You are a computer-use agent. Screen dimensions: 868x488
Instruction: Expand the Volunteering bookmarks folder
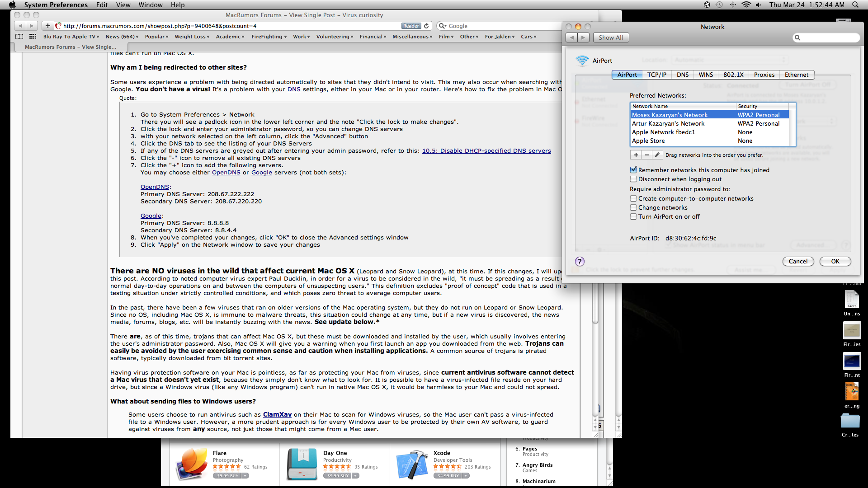pyautogui.click(x=335, y=37)
